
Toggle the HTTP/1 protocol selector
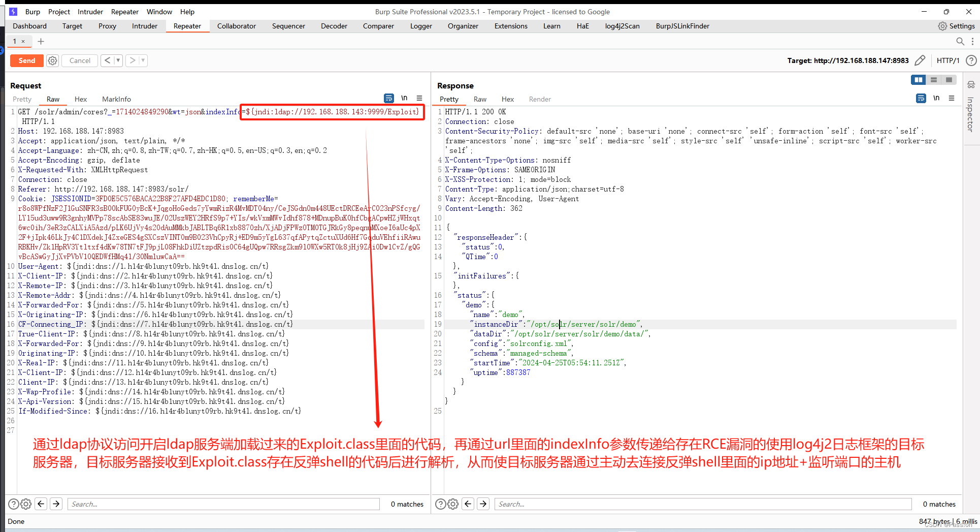(x=948, y=60)
